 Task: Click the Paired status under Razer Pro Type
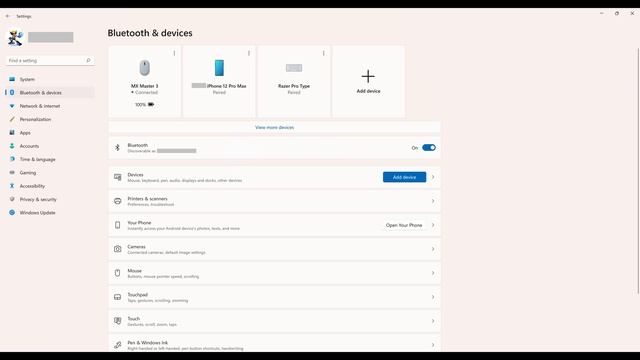pos(294,93)
